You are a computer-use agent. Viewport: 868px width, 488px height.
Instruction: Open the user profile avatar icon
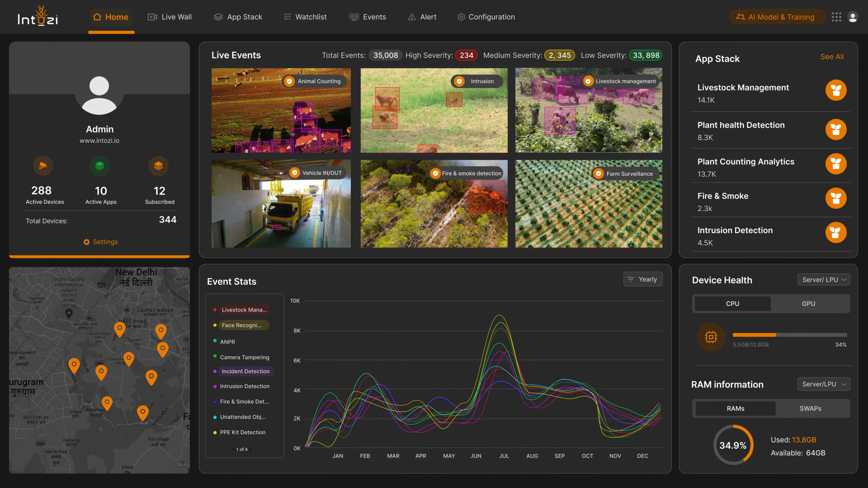coord(853,17)
